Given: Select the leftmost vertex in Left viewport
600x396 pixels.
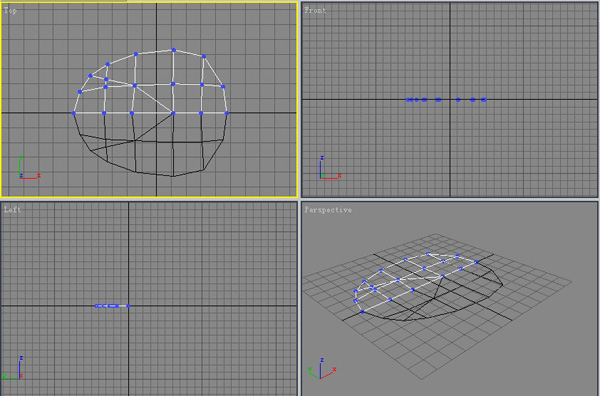Looking at the screenshot, I should pyautogui.click(x=97, y=306).
